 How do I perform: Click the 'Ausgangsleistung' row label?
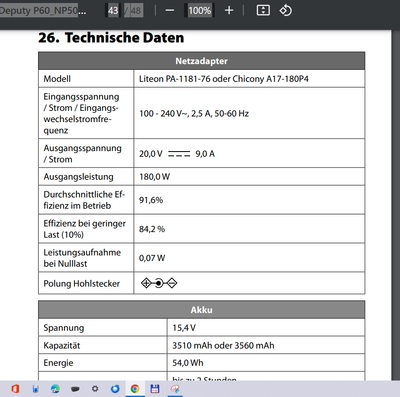tap(78, 177)
